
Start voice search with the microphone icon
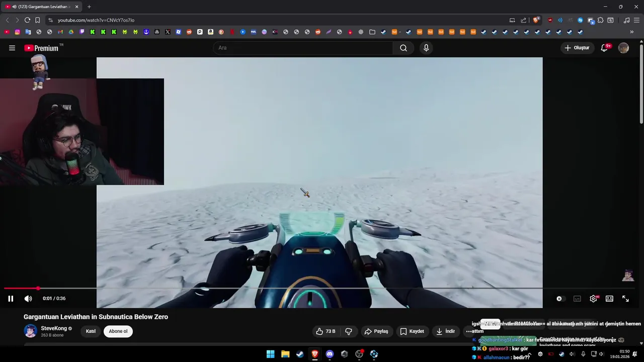pyautogui.click(x=426, y=48)
